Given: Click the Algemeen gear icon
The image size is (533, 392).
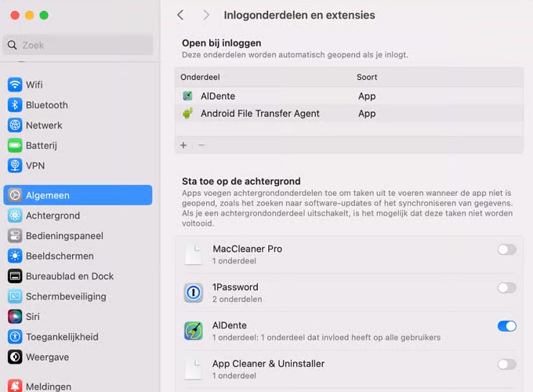Looking at the screenshot, I should tap(15, 195).
